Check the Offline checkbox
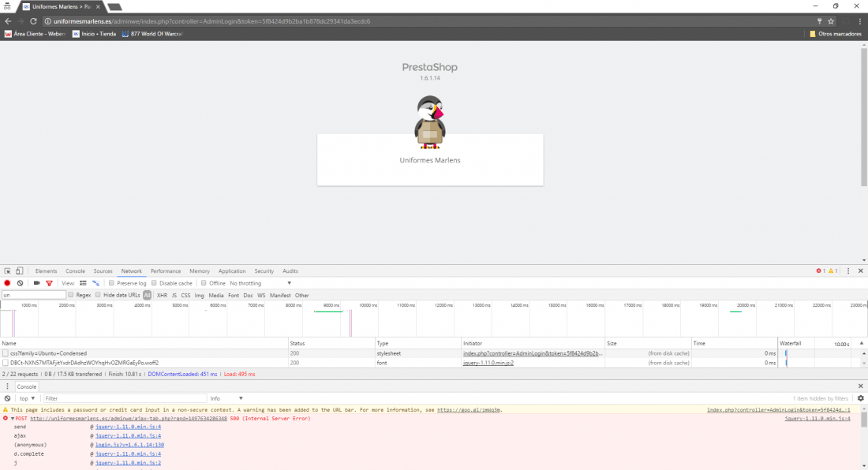 [x=204, y=283]
